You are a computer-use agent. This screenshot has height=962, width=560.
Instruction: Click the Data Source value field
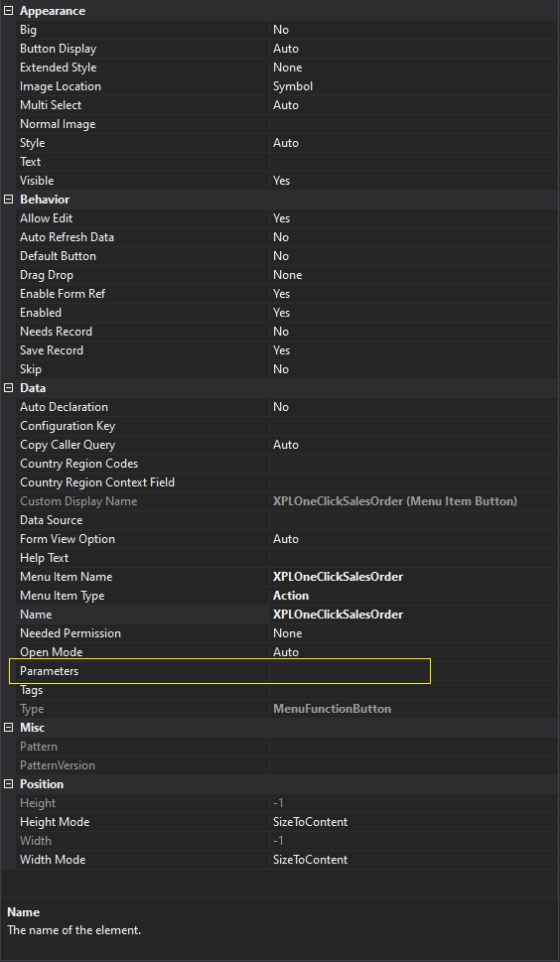(413, 520)
